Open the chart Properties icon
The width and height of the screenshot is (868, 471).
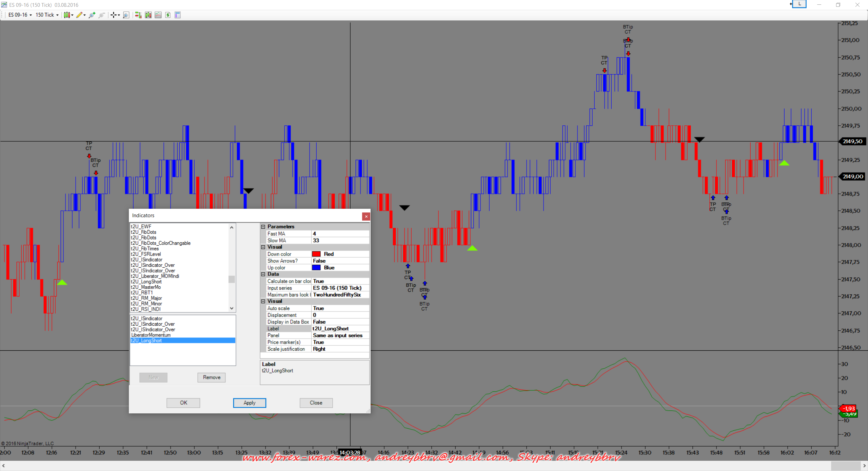click(178, 15)
